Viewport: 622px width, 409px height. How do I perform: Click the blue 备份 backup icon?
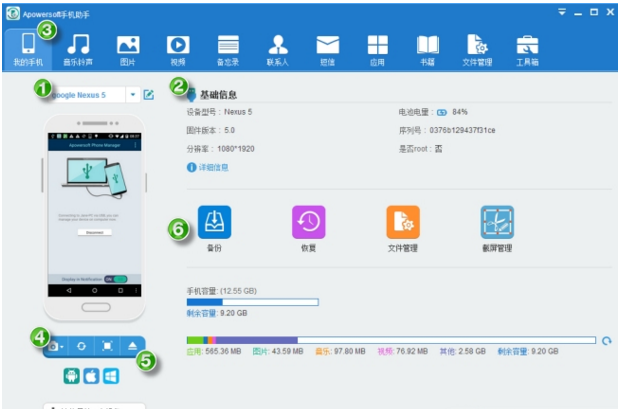pyautogui.click(x=214, y=222)
